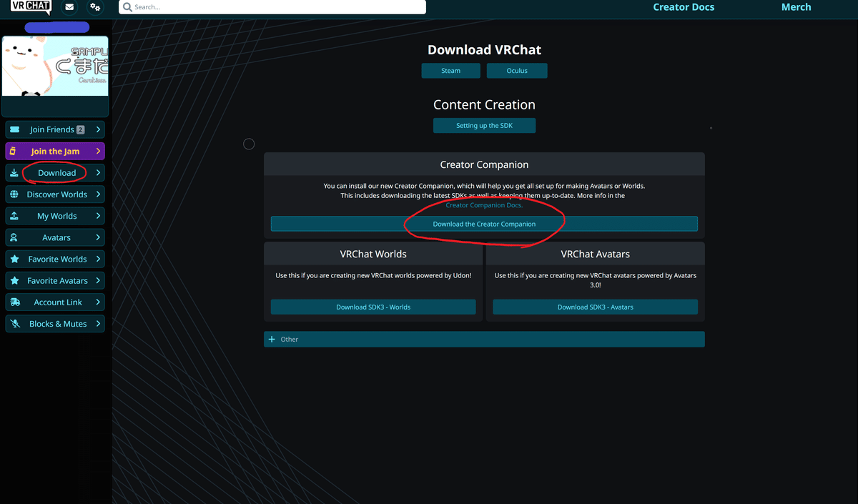Open the settings gears icon
This screenshot has height=504, width=858.
point(95,7)
